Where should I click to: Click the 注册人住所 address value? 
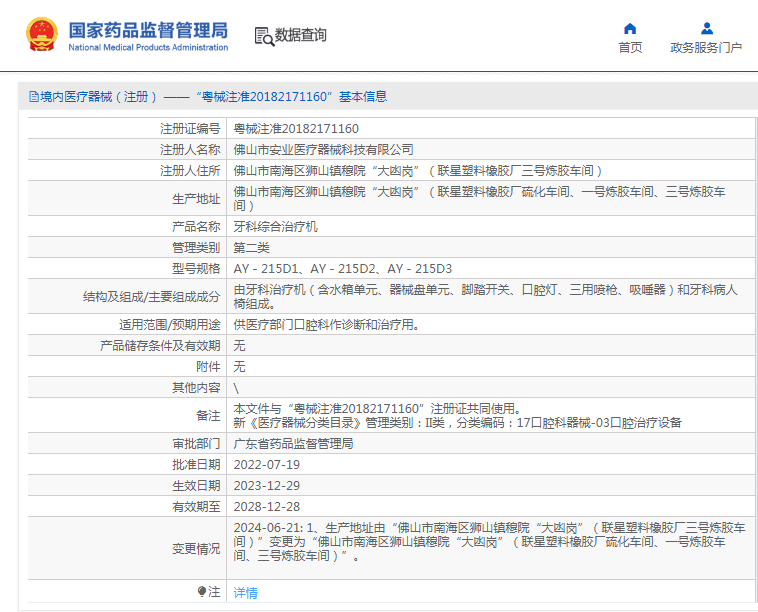(x=418, y=171)
